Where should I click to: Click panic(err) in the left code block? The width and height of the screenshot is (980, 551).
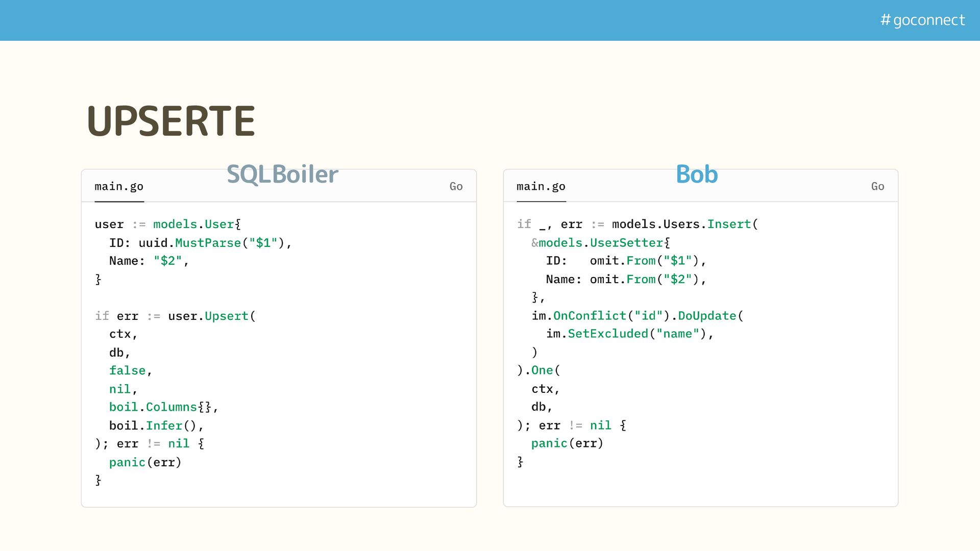(145, 462)
